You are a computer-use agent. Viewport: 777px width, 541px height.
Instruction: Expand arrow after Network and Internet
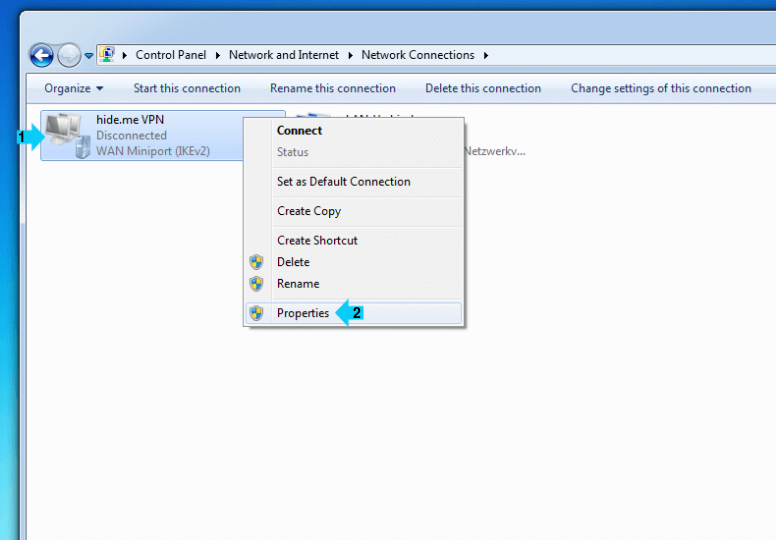coord(350,55)
